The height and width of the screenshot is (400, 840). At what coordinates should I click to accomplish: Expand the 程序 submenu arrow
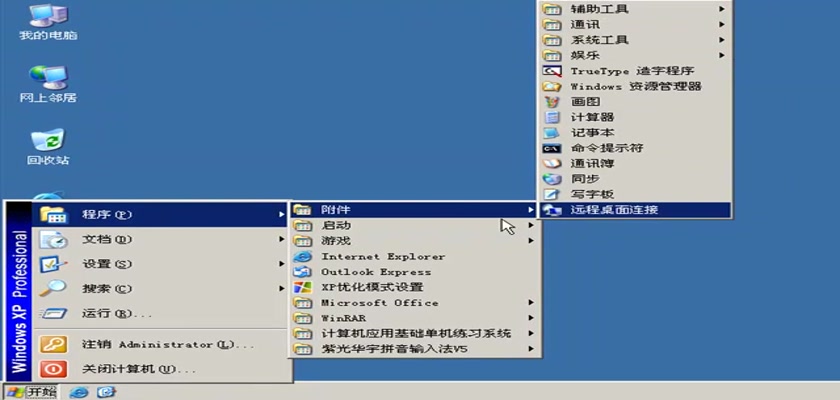(x=282, y=214)
